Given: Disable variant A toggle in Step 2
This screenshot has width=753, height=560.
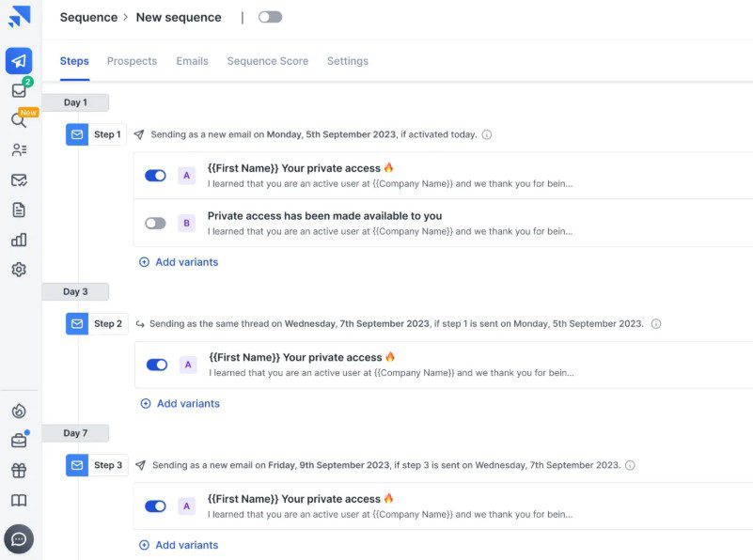Looking at the screenshot, I should pyautogui.click(x=157, y=365).
